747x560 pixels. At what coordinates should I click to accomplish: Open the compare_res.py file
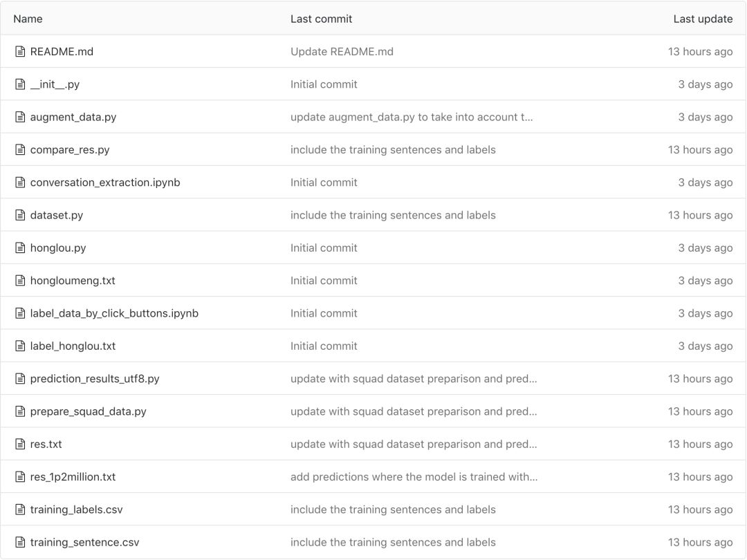(70, 150)
